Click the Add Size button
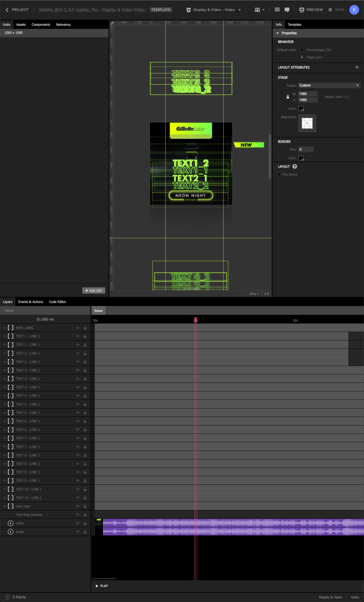 coord(94,291)
